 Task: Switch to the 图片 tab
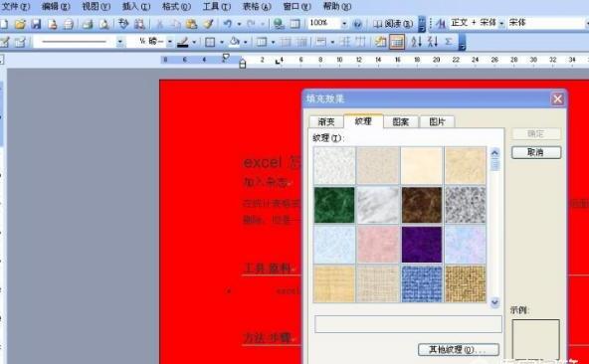coord(437,121)
